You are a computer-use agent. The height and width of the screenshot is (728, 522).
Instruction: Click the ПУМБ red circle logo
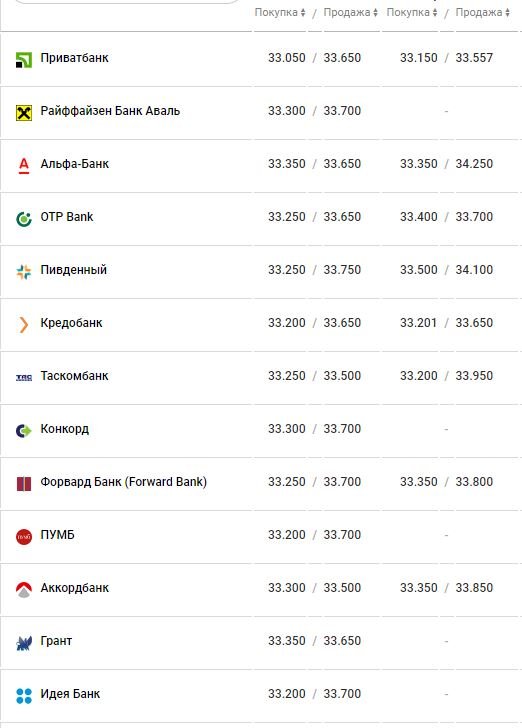[x=24, y=537]
